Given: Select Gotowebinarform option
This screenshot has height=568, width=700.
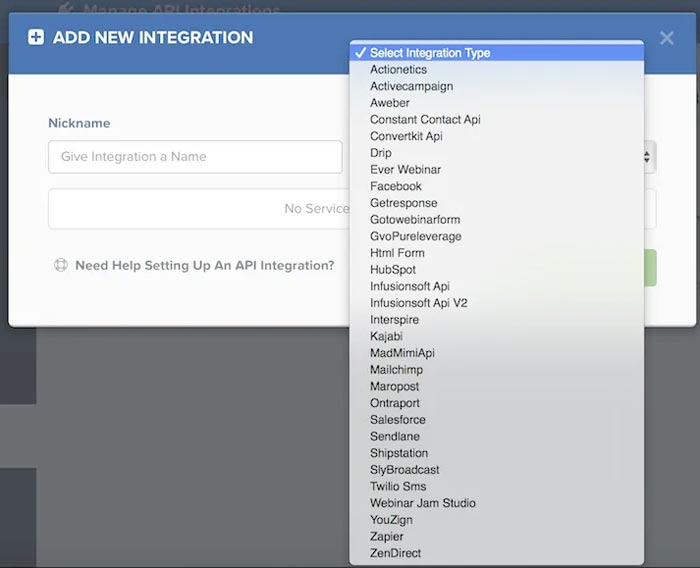Looking at the screenshot, I should click(x=496, y=220).
